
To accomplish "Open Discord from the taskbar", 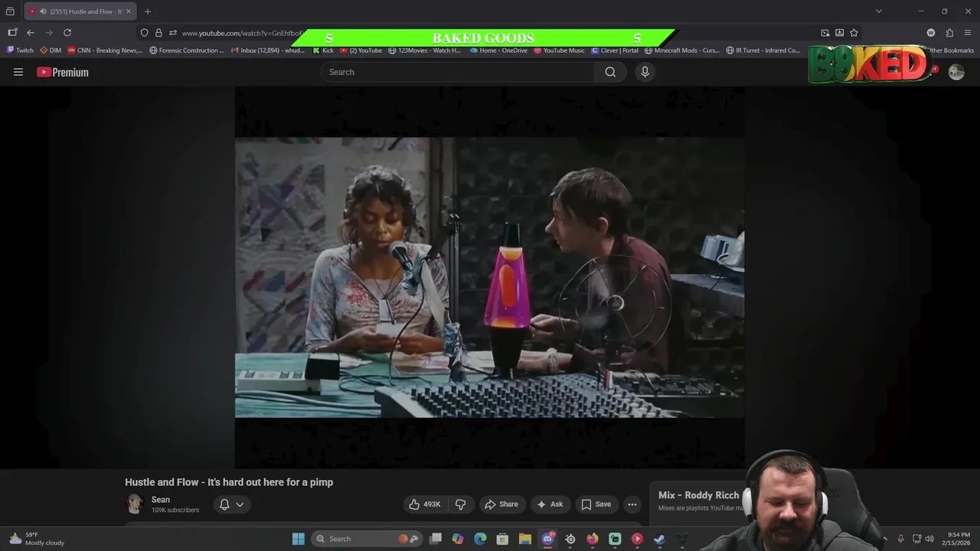I will pyautogui.click(x=547, y=539).
